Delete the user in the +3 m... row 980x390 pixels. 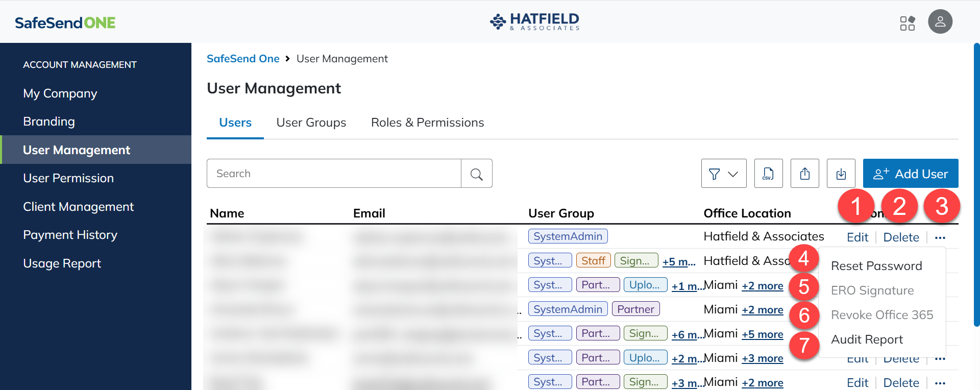(901, 383)
